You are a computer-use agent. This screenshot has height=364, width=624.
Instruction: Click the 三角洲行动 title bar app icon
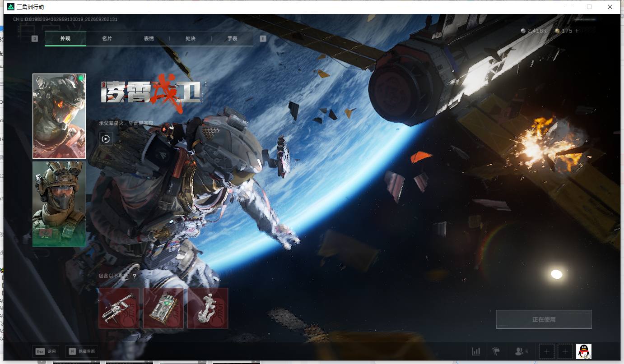11,7
